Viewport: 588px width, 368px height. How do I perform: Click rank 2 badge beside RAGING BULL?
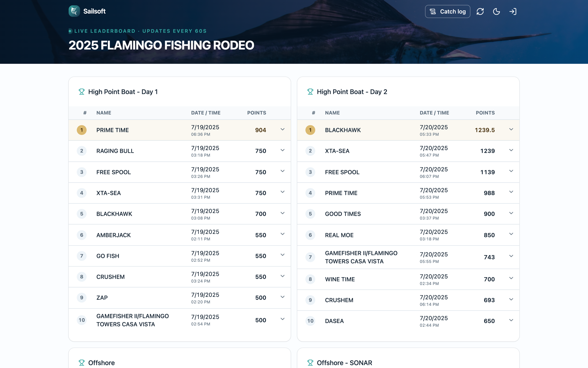tap(82, 151)
